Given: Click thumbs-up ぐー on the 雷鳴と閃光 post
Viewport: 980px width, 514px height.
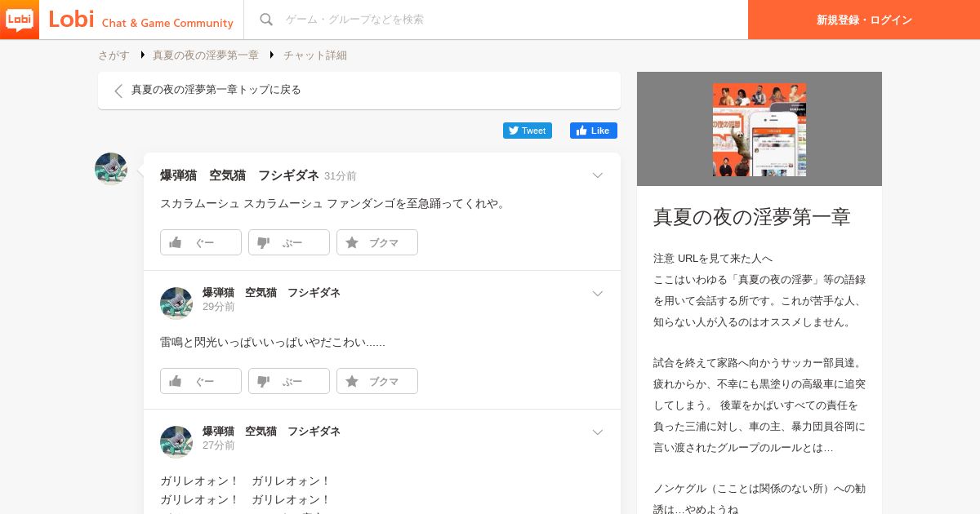Looking at the screenshot, I should [201, 381].
